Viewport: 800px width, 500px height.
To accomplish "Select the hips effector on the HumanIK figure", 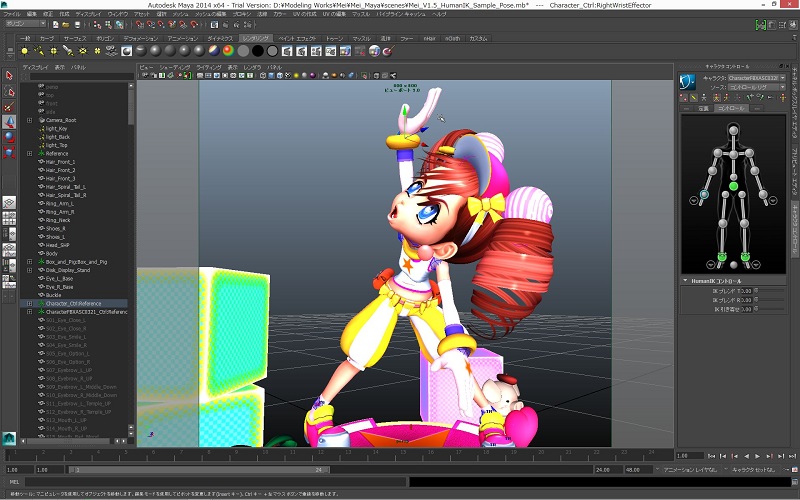I will [733, 186].
